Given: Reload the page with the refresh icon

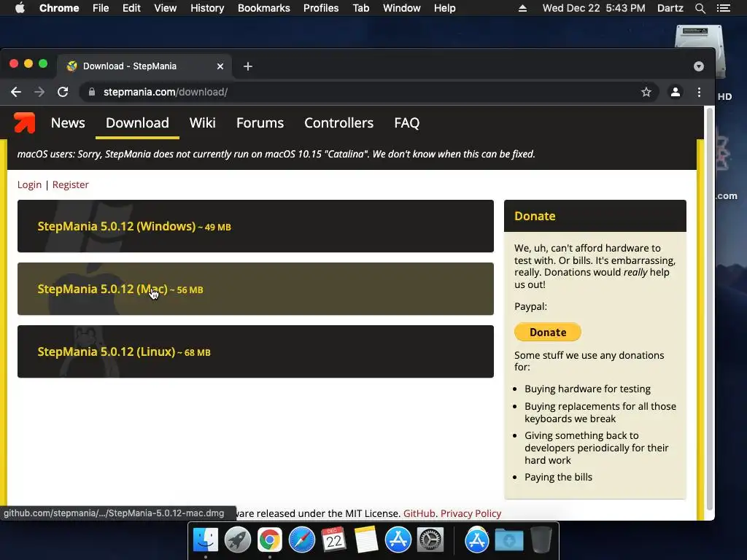Looking at the screenshot, I should [x=63, y=92].
